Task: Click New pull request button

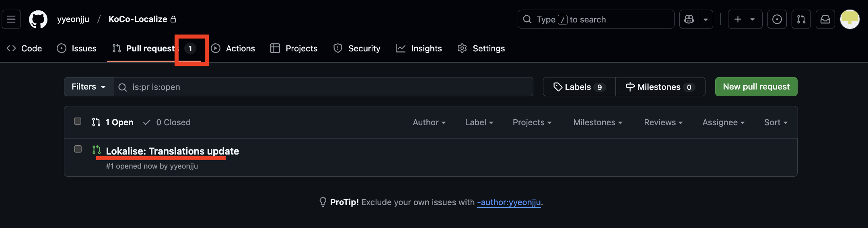Action: pos(756,87)
